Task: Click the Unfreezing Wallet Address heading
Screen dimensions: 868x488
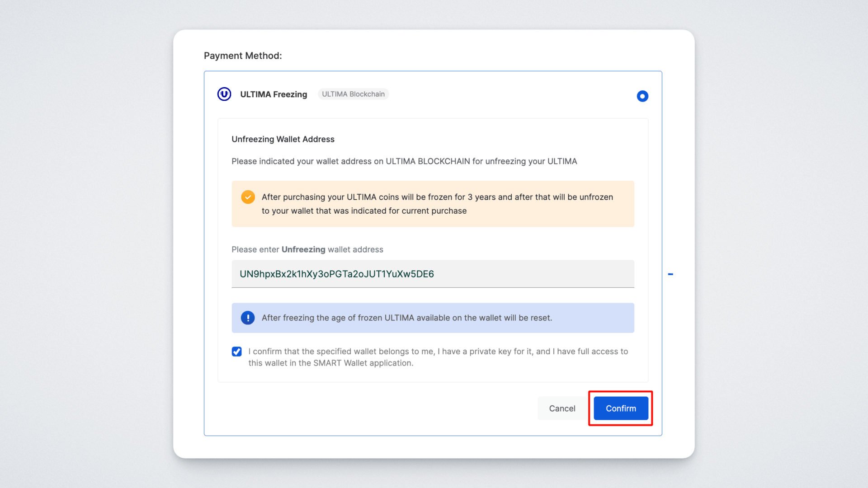Action: 283,139
